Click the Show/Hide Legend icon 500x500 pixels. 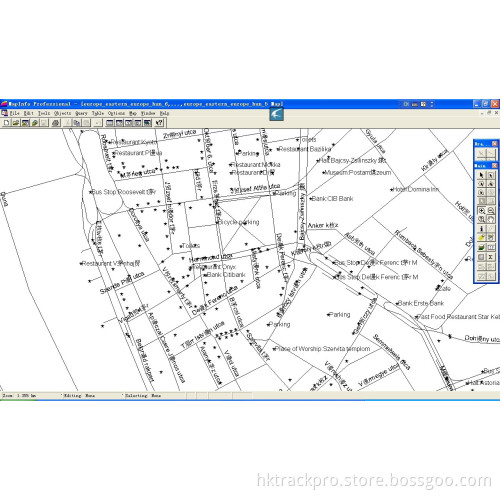point(481,257)
